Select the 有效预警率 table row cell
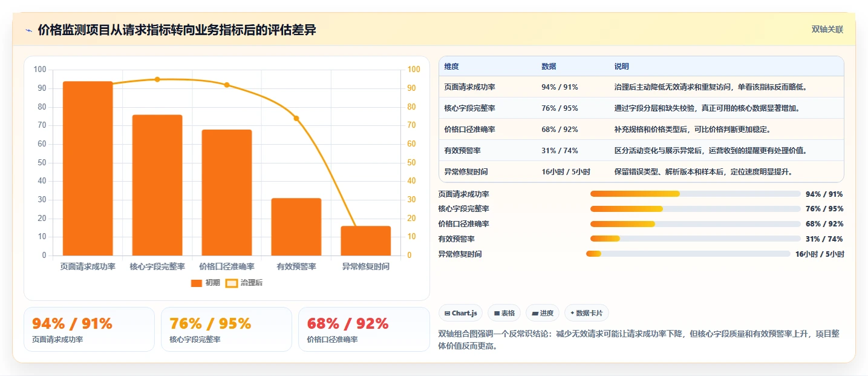868x376 pixels. pyautogui.click(x=462, y=150)
